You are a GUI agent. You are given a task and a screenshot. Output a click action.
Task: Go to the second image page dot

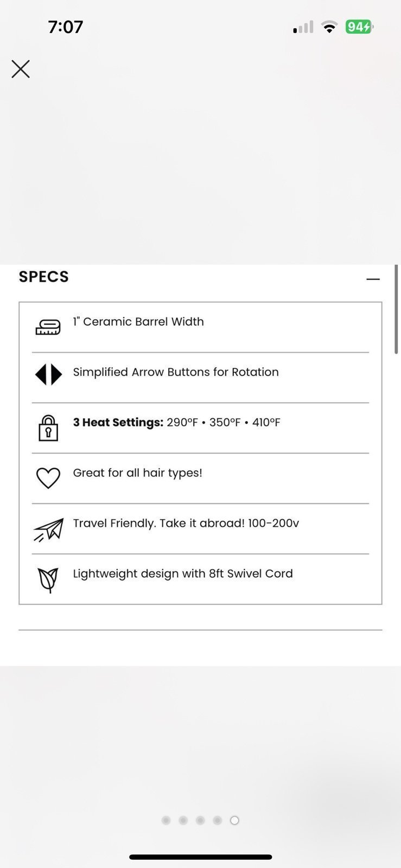pyautogui.click(x=183, y=820)
